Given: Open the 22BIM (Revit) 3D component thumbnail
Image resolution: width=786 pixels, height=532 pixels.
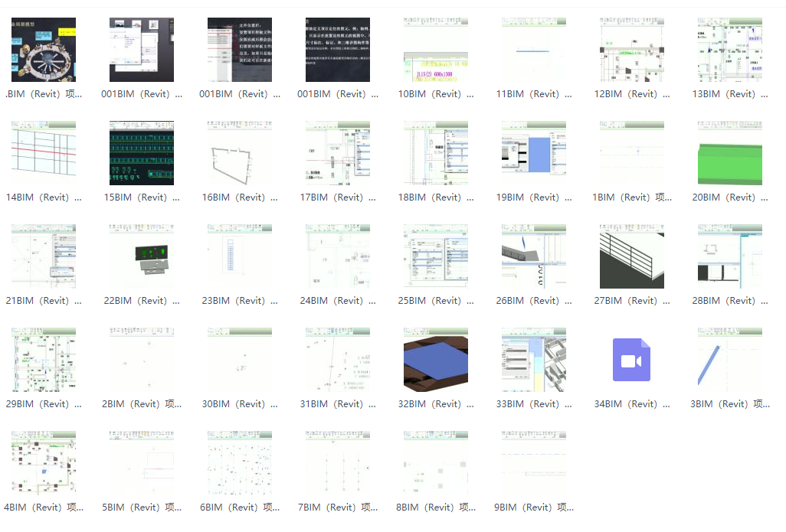Looking at the screenshot, I should [x=142, y=256].
